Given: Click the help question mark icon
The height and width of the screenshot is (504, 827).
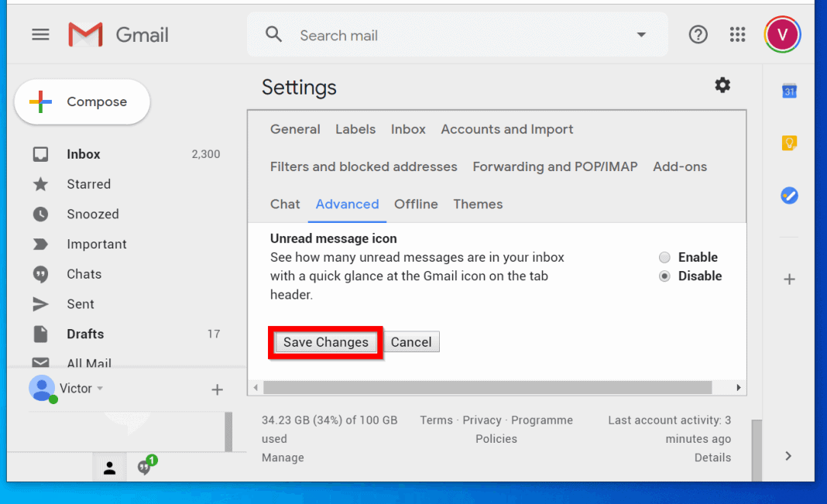Looking at the screenshot, I should (698, 35).
